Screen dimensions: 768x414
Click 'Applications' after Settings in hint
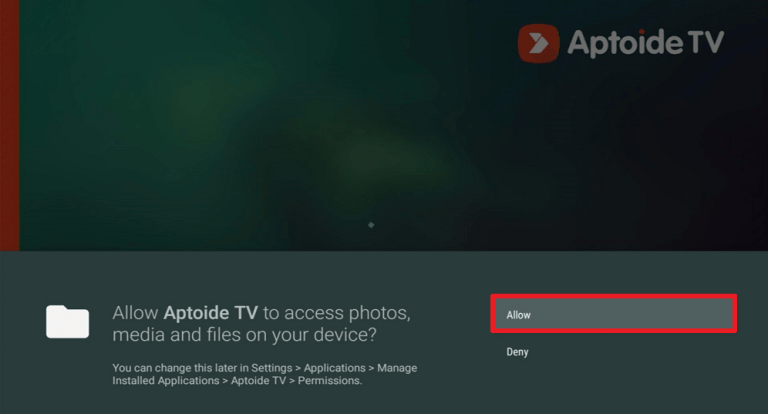click(x=335, y=368)
